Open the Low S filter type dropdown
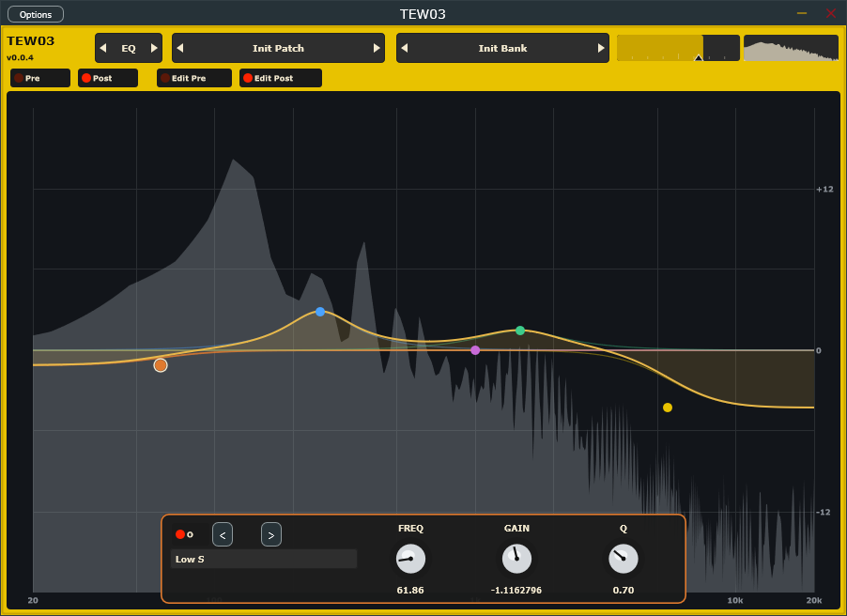Screen dimensions: 847x616 [264, 560]
